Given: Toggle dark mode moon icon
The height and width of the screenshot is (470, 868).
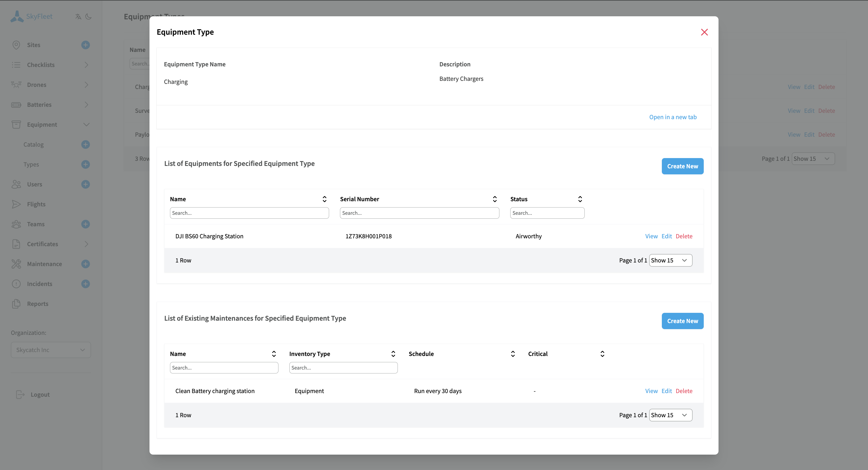Looking at the screenshot, I should pos(89,17).
